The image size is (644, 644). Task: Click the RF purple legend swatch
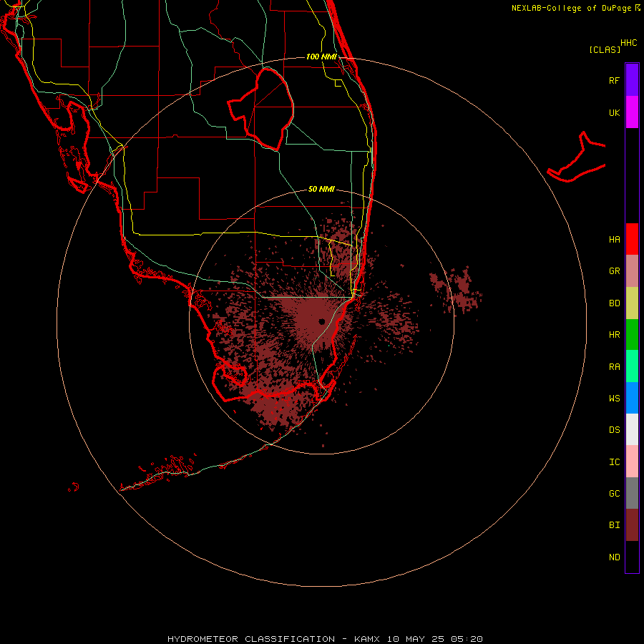[632, 80]
